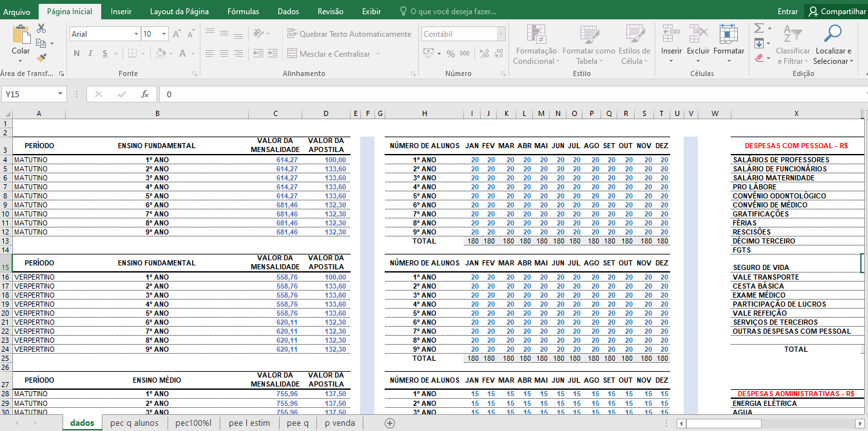Image resolution: width=868 pixels, height=431 pixels.
Task: Click the Increase Font Size icon
Action: click(x=177, y=34)
